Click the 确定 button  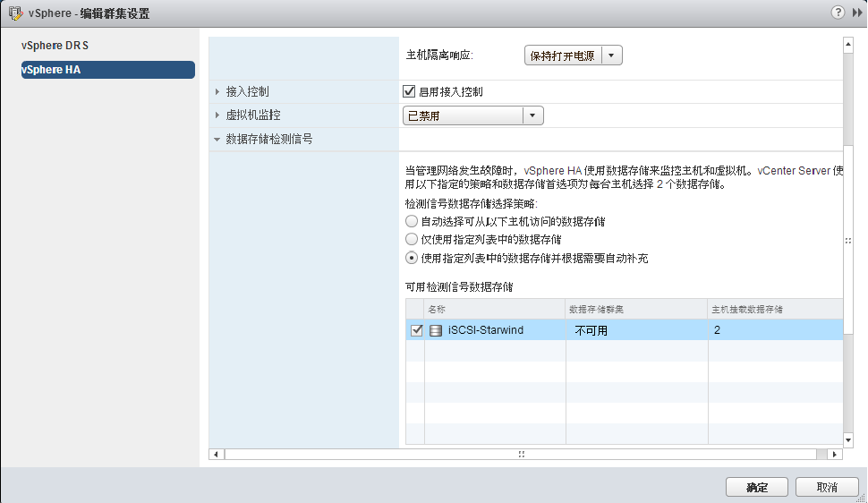coord(757,488)
